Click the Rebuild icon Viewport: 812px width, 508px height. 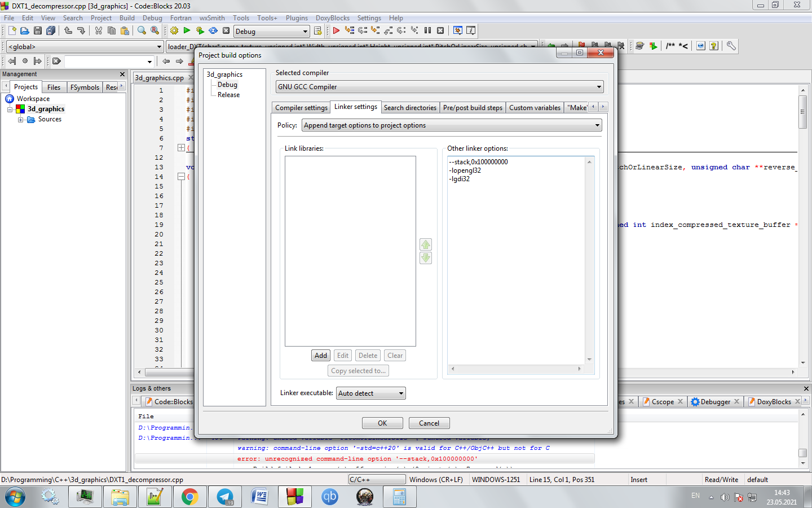[213, 31]
